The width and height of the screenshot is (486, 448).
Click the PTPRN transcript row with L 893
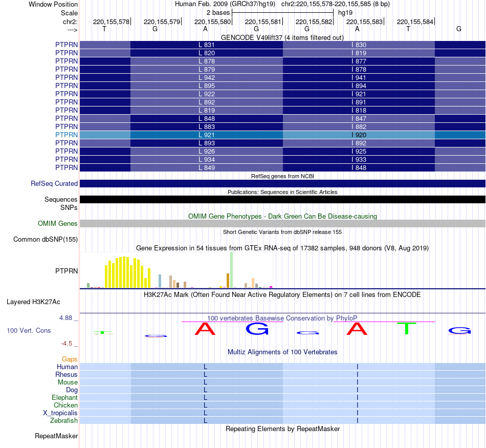[x=282, y=143]
